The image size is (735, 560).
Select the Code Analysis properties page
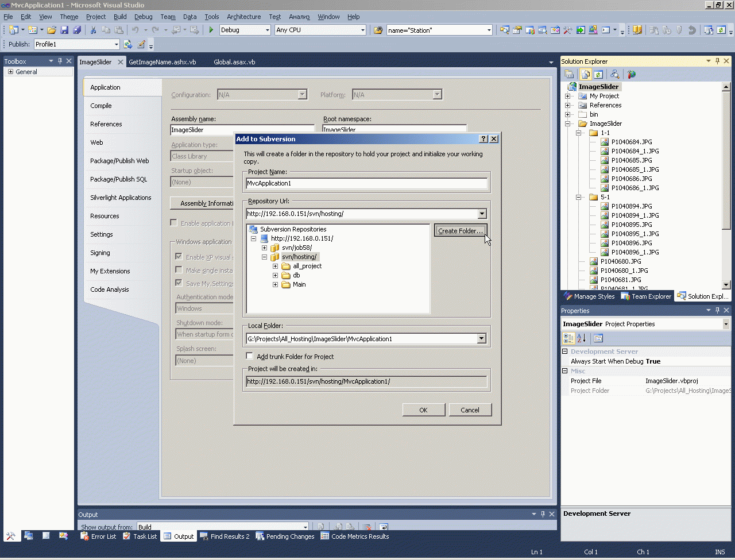click(110, 289)
